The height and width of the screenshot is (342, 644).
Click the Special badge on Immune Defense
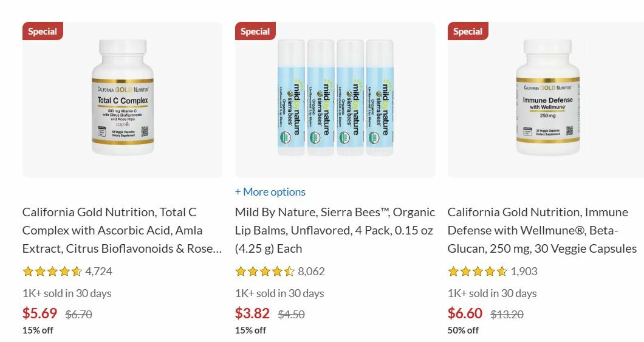(x=468, y=32)
